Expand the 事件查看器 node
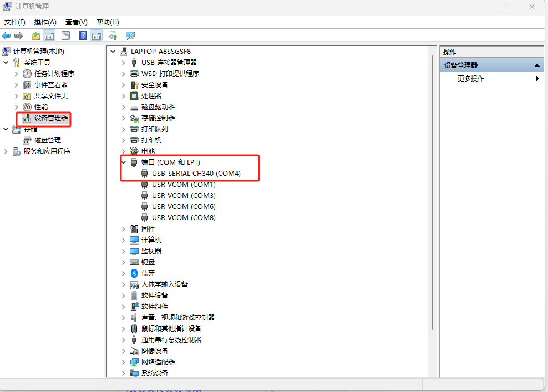This screenshot has width=548, height=392. 16,85
